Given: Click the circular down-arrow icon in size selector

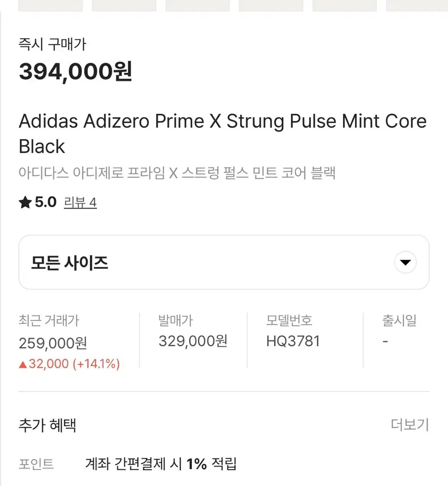Looking at the screenshot, I should point(405,262).
